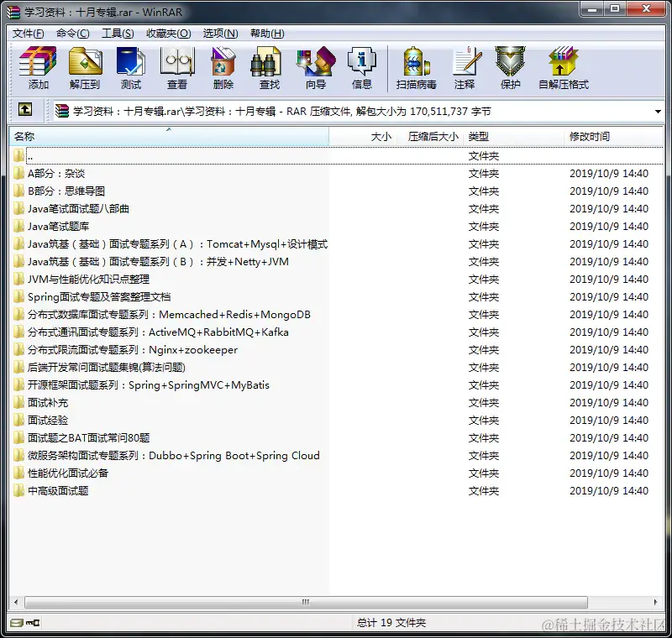Sort by the 修改时间 column header
Viewport: 672px width, 638px height.
click(614, 137)
